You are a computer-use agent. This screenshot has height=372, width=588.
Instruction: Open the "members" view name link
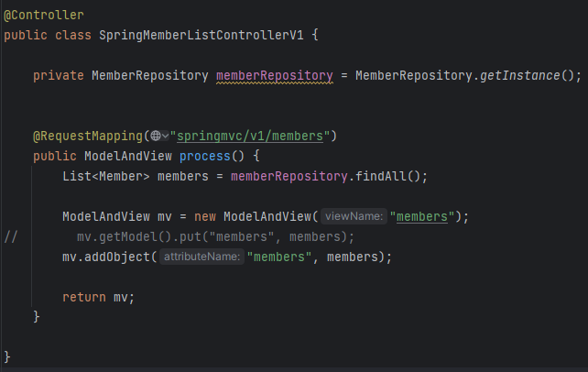pos(422,217)
